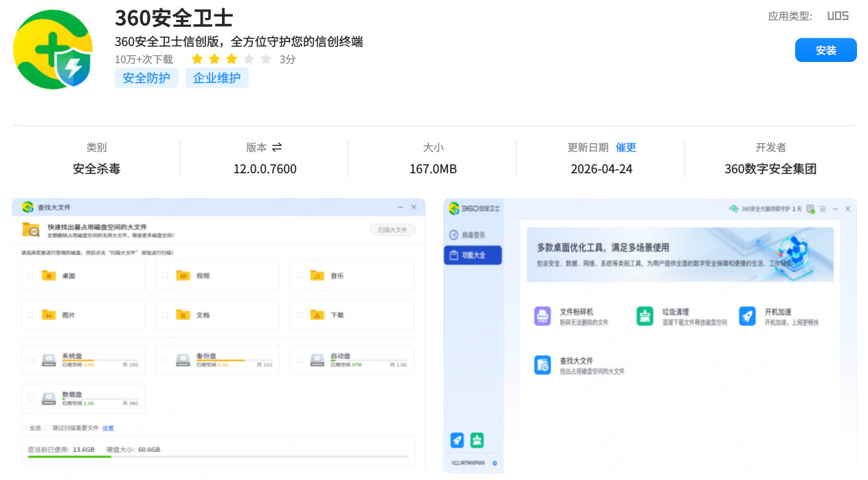
Task: Click the 启动盘 drive icon
Action: (x=316, y=360)
